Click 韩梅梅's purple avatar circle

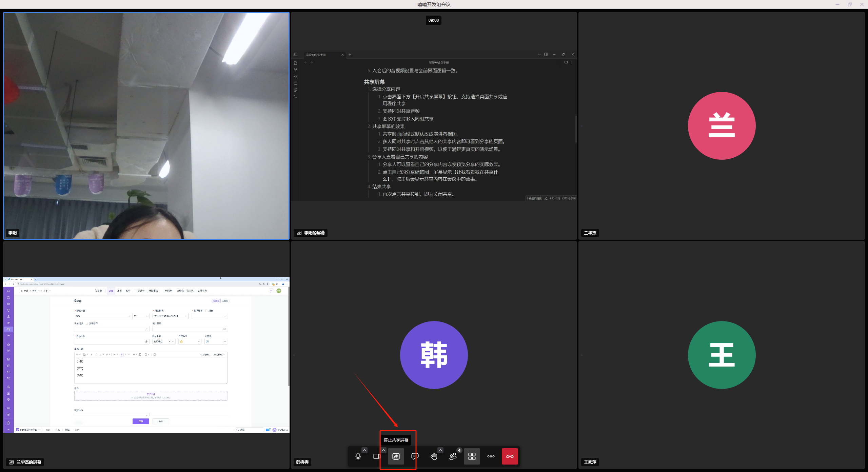pyautogui.click(x=434, y=355)
